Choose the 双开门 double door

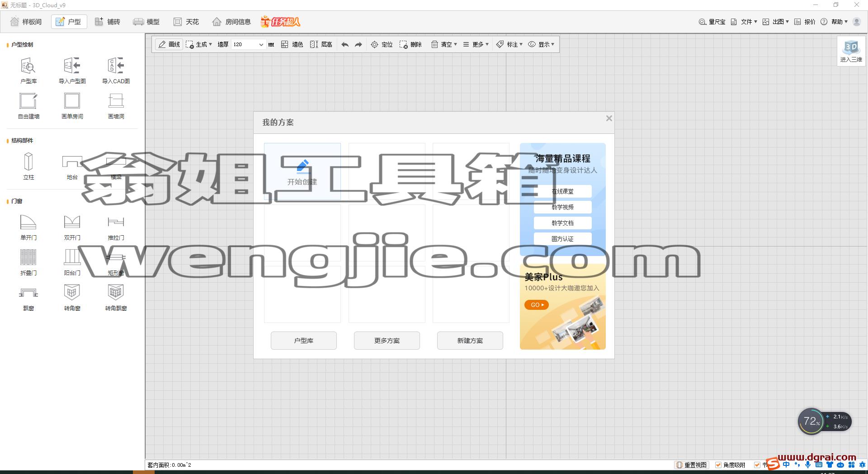[x=72, y=227]
